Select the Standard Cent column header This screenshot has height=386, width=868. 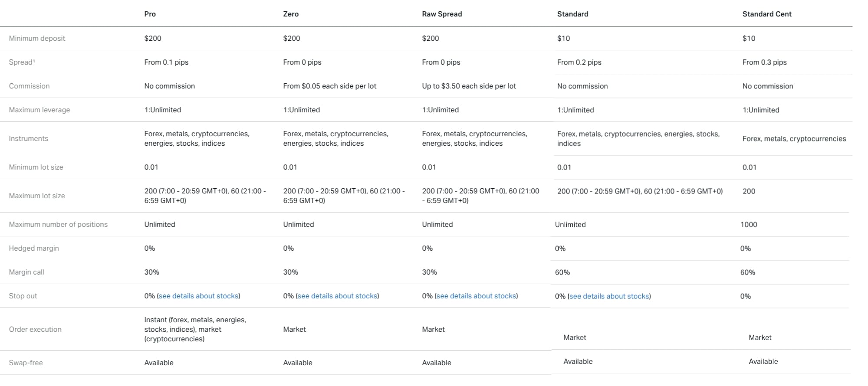[766, 14]
